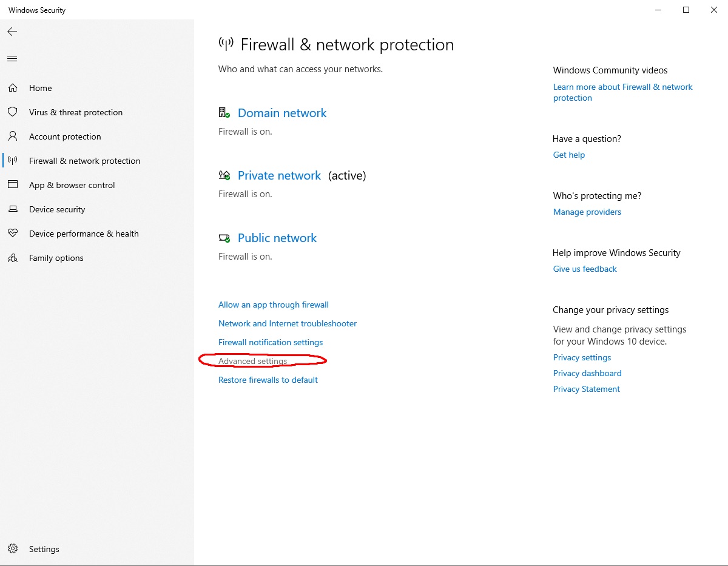The image size is (728, 566).
Task: Click the Device security laptop icon
Action: pyautogui.click(x=13, y=209)
